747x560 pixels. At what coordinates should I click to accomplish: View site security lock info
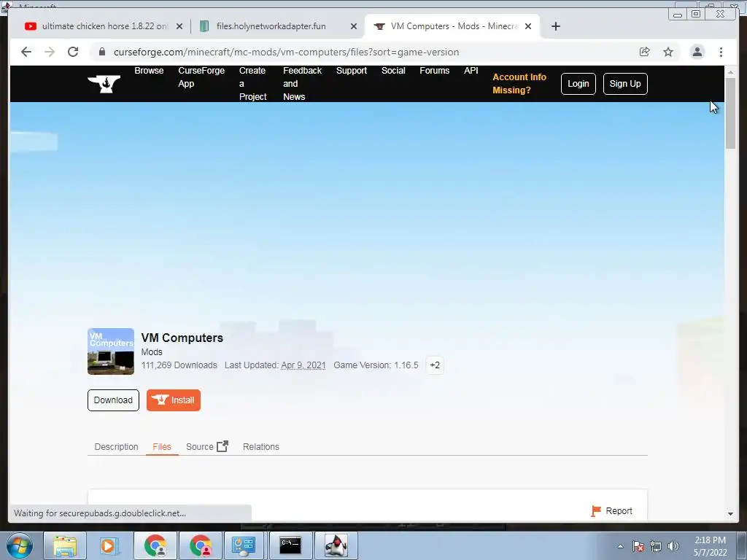102,52
